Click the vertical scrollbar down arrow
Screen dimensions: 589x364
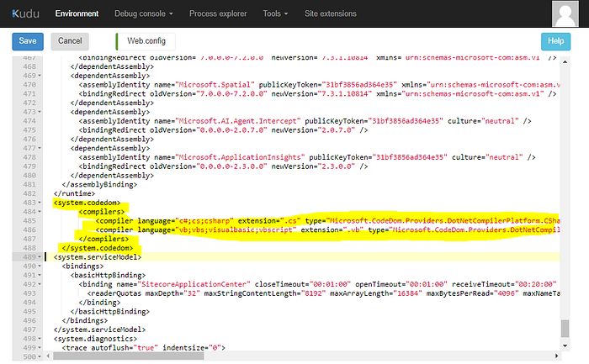[565, 346]
